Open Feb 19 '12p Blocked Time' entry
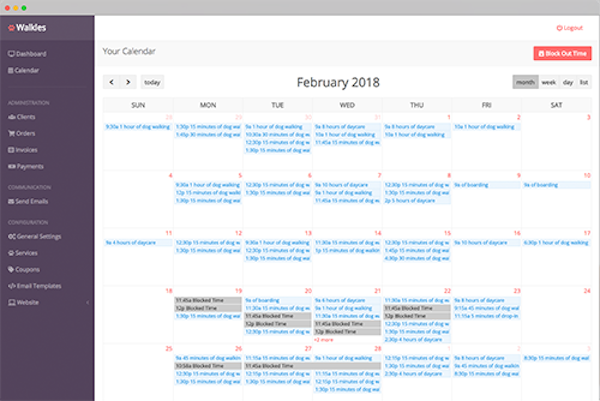This screenshot has height=401, width=600. [x=208, y=308]
